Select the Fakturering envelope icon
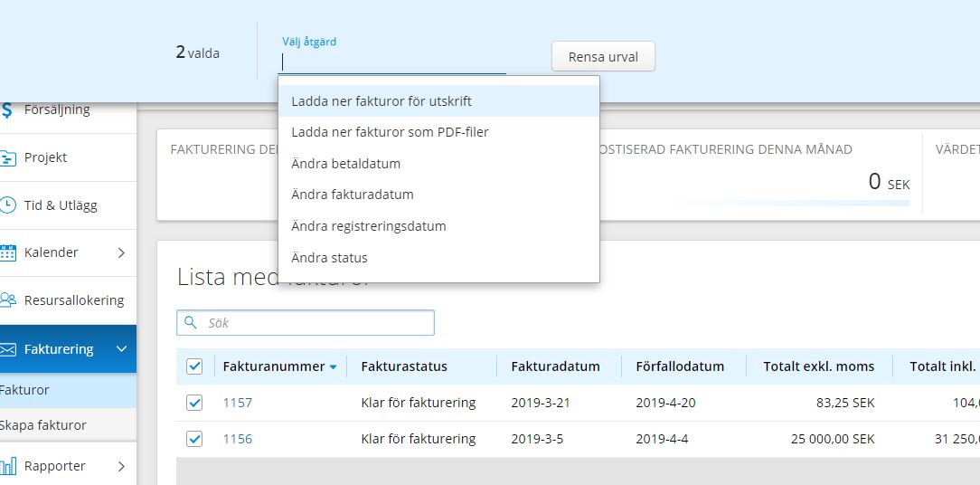This screenshot has width=980, height=485. 7,349
